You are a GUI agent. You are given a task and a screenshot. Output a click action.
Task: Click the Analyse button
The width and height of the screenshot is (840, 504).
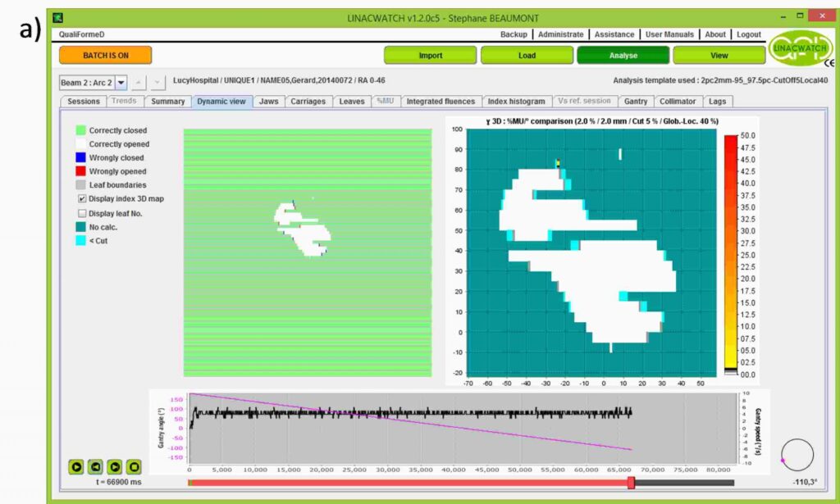click(623, 55)
